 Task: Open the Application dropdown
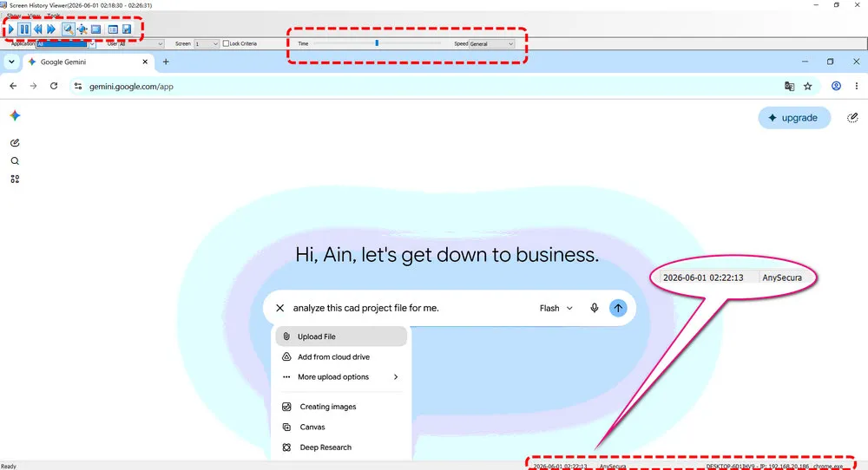click(x=66, y=43)
